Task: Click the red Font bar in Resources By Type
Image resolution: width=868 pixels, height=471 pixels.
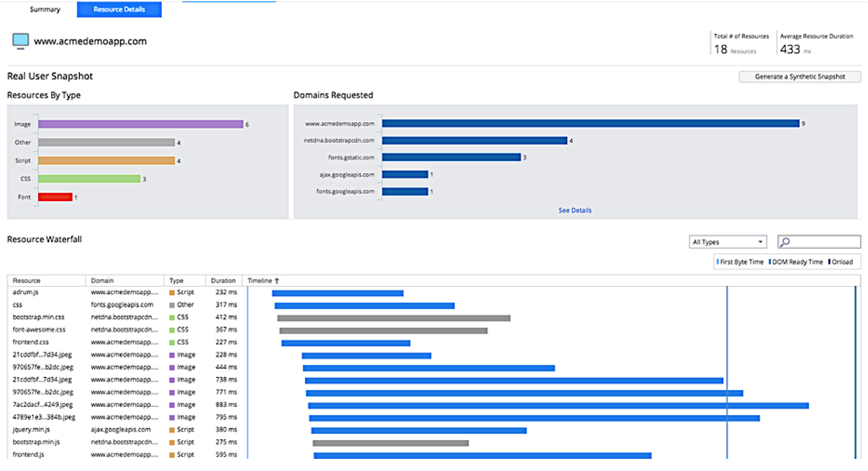Action: point(55,197)
